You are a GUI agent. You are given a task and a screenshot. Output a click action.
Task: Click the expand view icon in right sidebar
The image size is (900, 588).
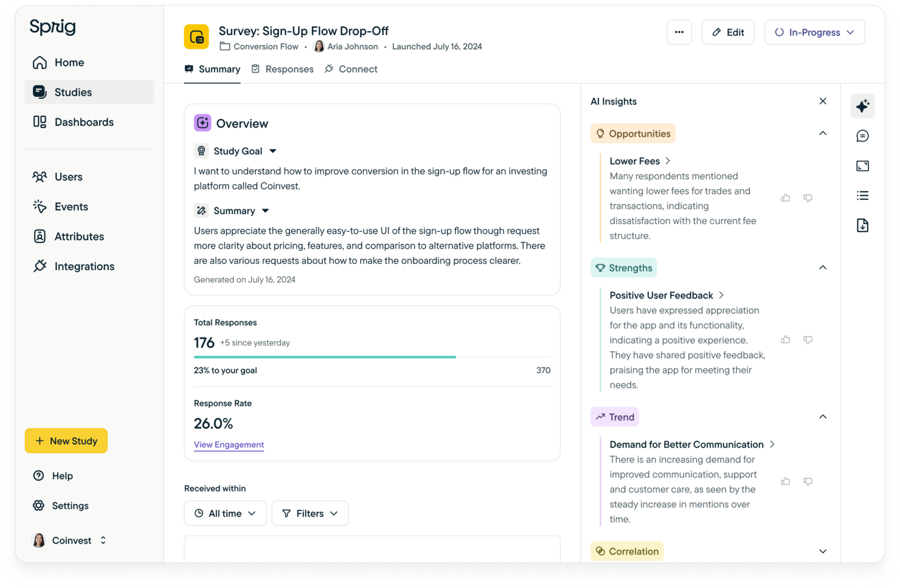click(x=862, y=165)
